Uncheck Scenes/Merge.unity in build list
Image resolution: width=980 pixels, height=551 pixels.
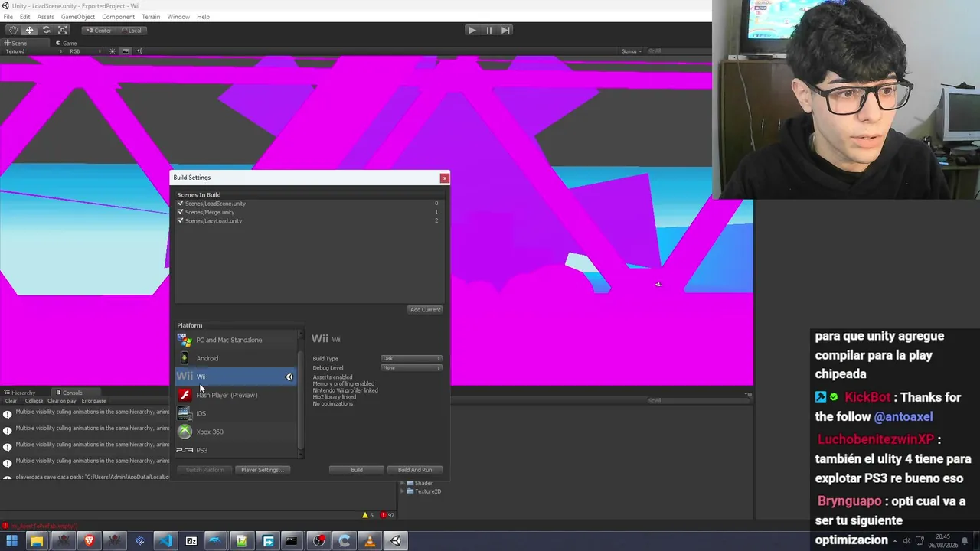point(181,212)
